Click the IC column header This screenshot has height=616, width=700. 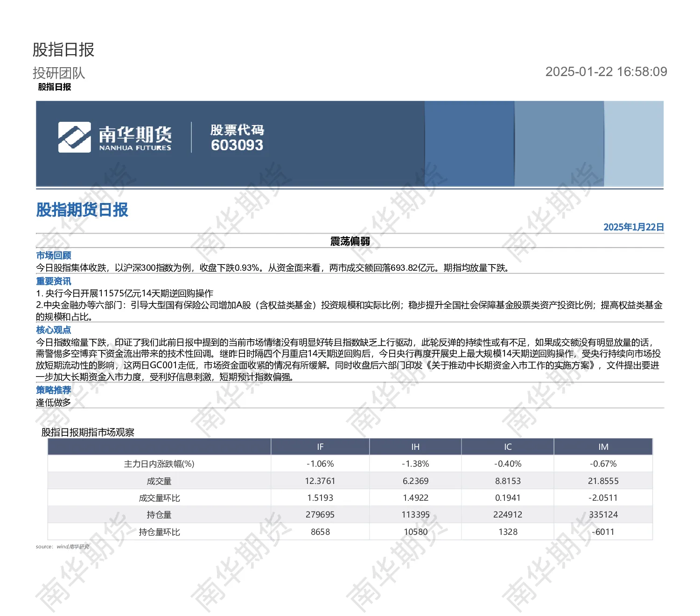tap(508, 447)
